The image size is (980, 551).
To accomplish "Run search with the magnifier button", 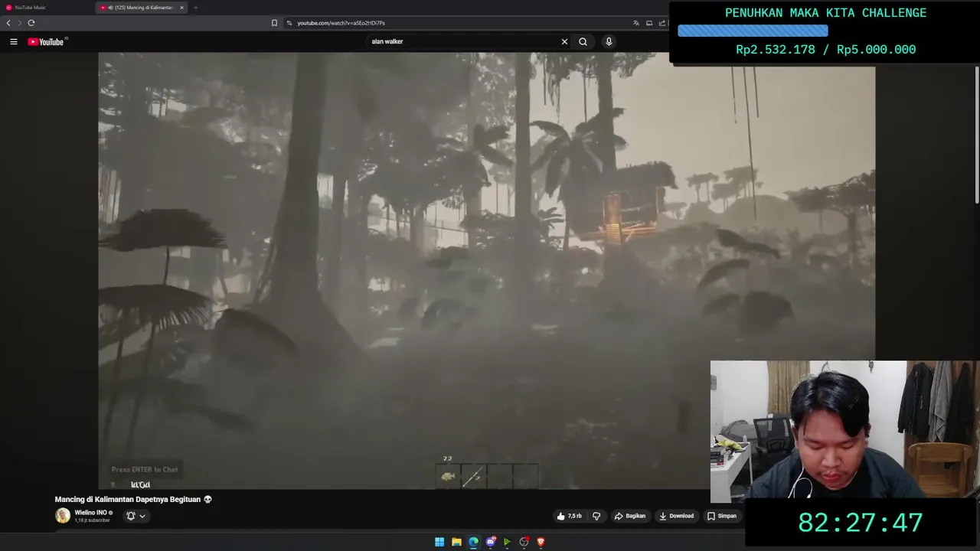I will pyautogui.click(x=583, y=41).
